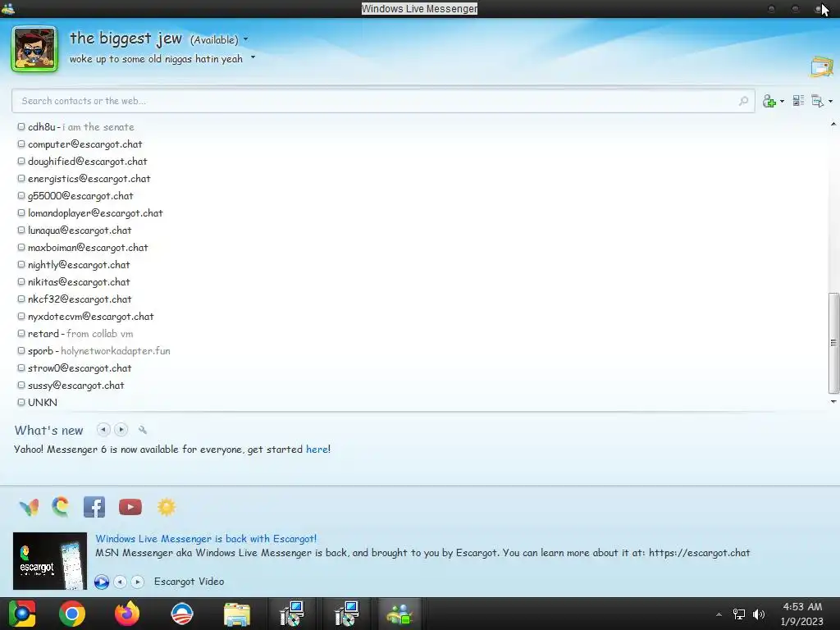Viewport: 840px width, 630px height.
Task: Select contact nyxdotecvm@escargot.chat
Action: (85, 316)
